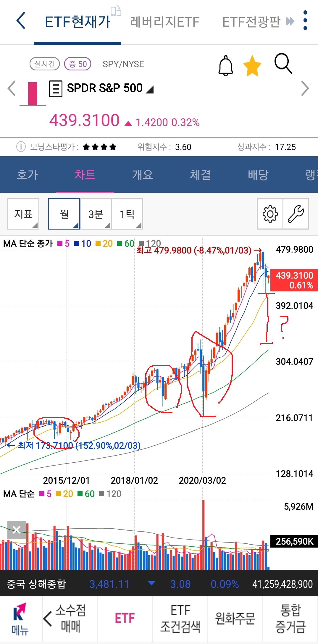Collapse bottom bar with left chevron near 소수점매매
The width and height of the screenshot is (318, 644).
point(48,618)
